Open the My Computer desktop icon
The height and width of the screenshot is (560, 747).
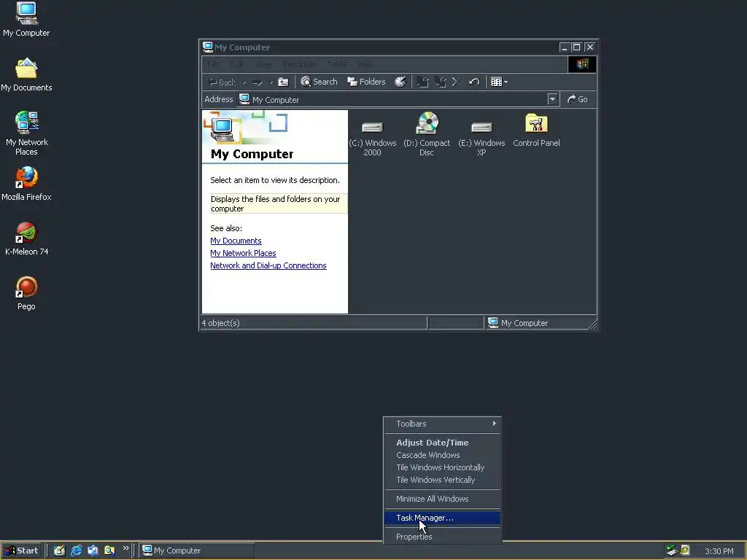26,20
